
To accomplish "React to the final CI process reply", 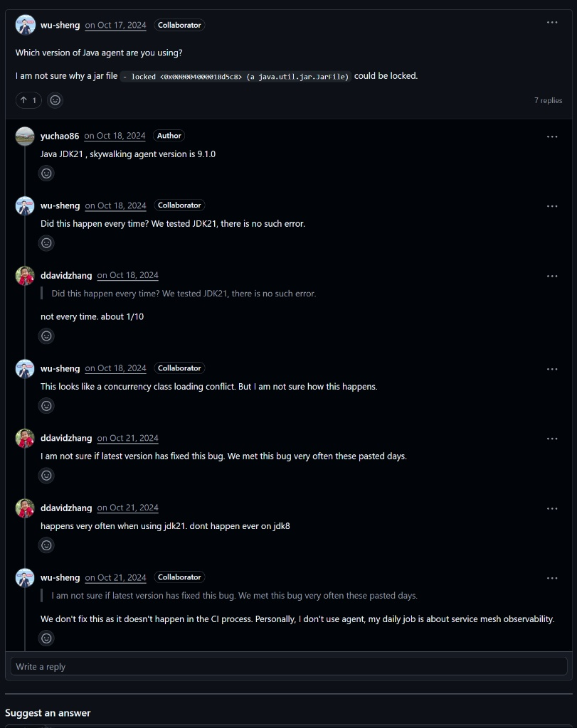I will click(x=46, y=638).
